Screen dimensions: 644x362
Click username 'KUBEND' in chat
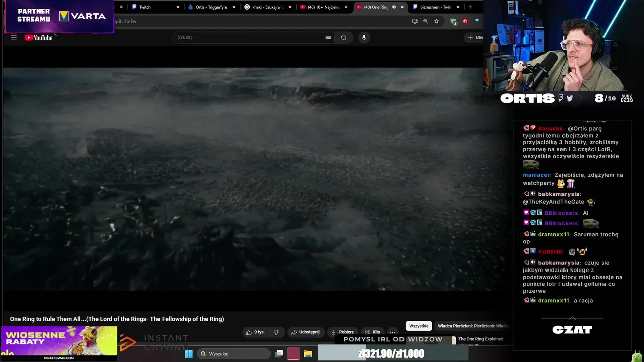coord(550,252)
